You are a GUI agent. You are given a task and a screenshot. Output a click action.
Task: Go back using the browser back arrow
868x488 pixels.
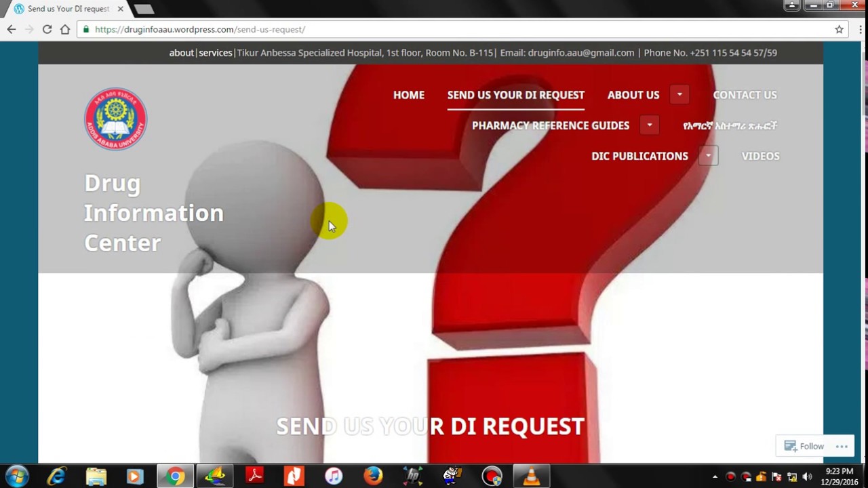[12, 29]
